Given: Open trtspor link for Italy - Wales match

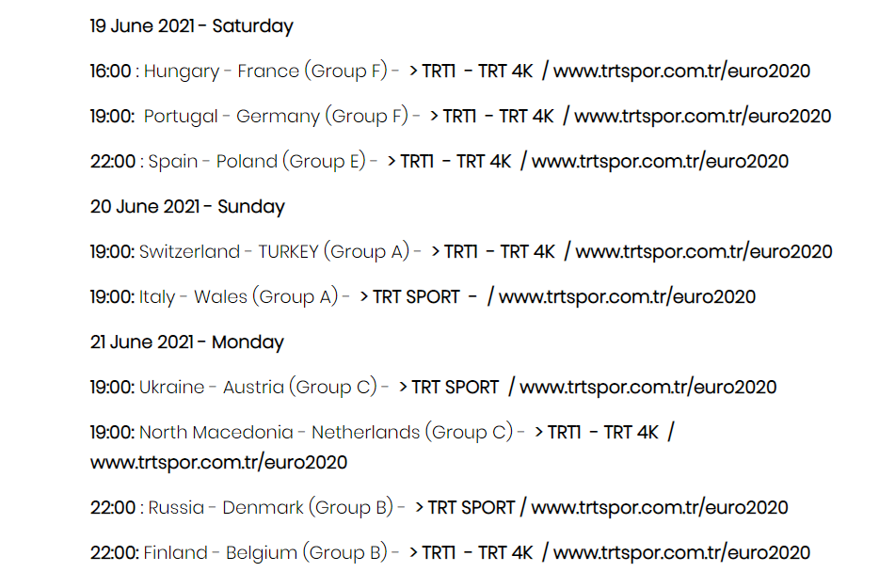Looking at the screenshot, I should pyautogui.click(x=627, y=297).
